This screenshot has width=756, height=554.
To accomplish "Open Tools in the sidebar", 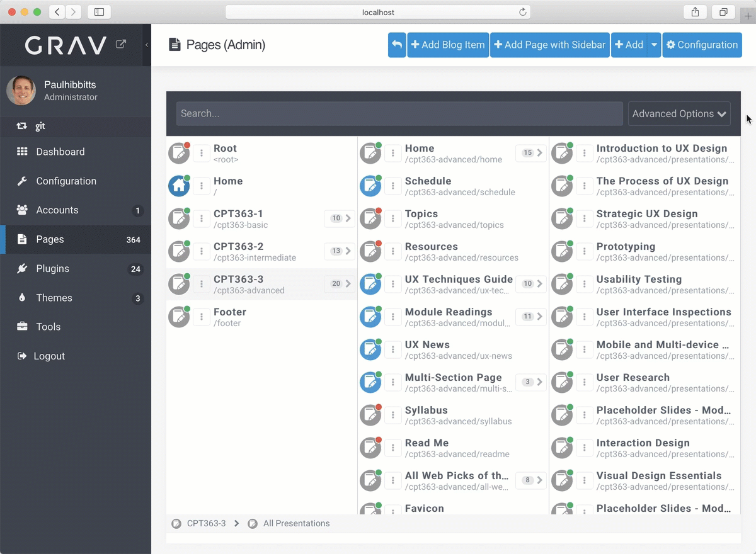I will click(76, 327).
